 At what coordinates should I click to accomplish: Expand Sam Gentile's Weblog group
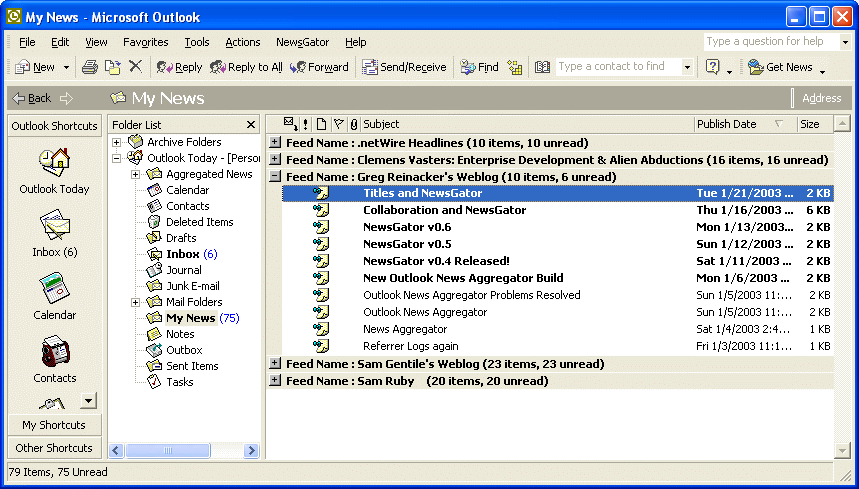[276, 364]
